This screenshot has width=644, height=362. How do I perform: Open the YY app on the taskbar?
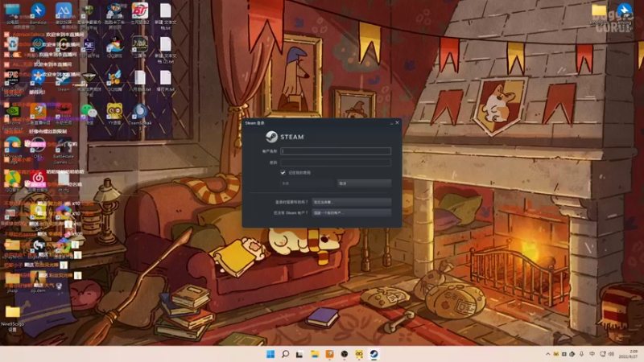tap(359, 354)
